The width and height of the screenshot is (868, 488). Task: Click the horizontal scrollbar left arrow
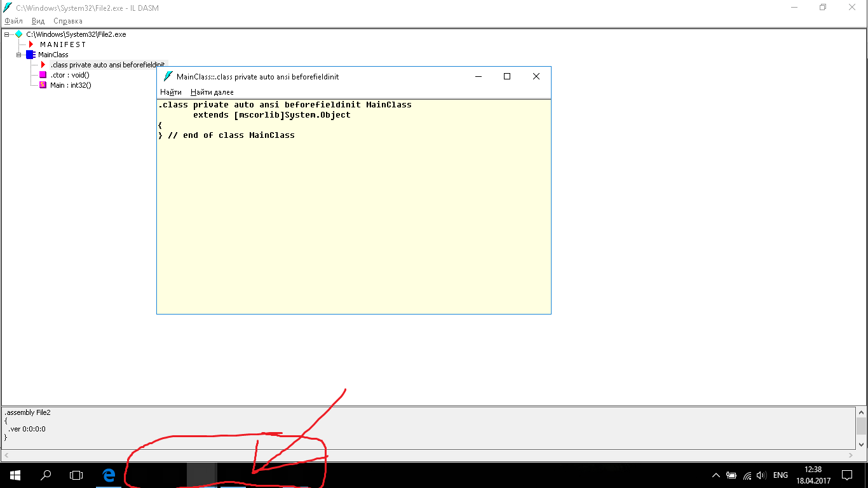tap(6, 455)
